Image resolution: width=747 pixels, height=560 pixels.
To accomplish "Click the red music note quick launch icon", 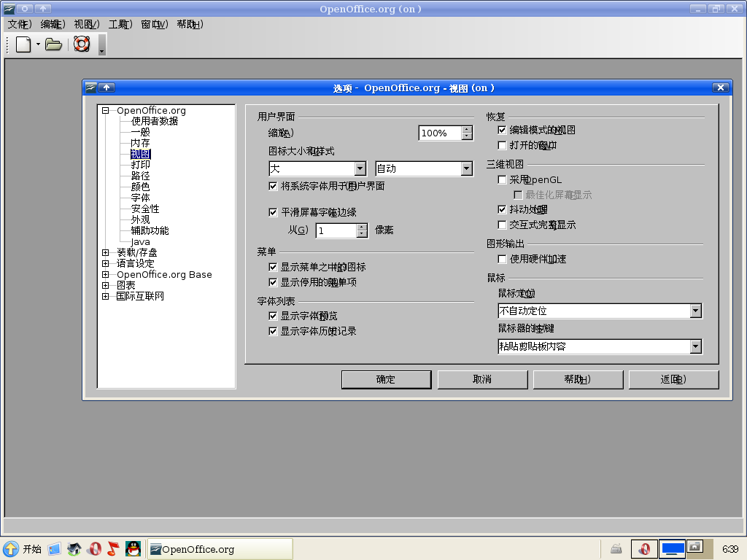I will 113,548.
